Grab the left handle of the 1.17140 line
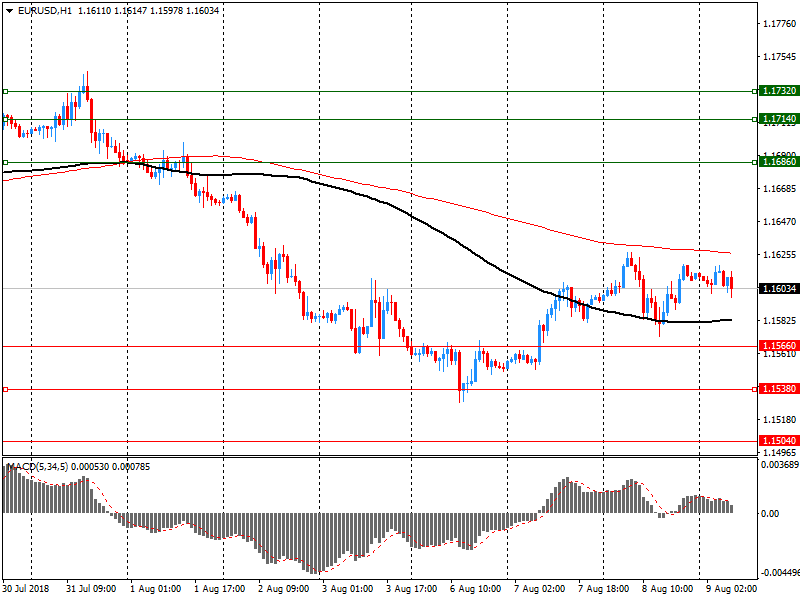800x600 pixels. [6, 119]
